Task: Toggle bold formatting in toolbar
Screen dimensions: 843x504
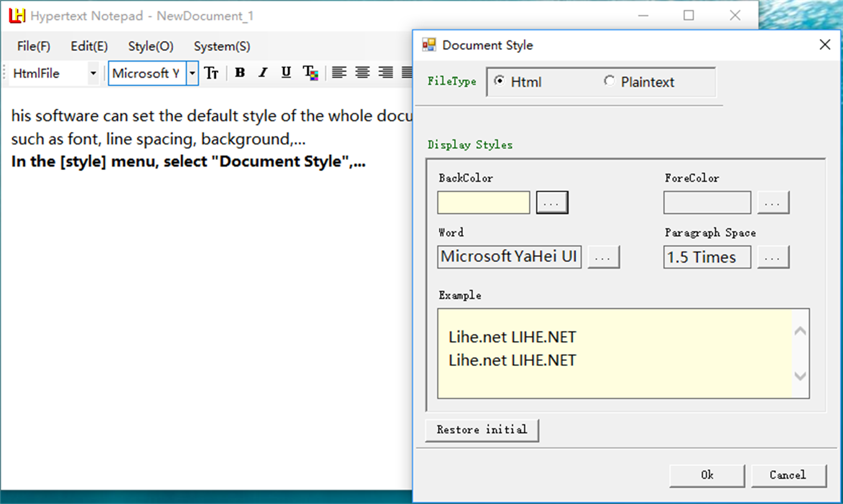Action: (x=240, y=73)
